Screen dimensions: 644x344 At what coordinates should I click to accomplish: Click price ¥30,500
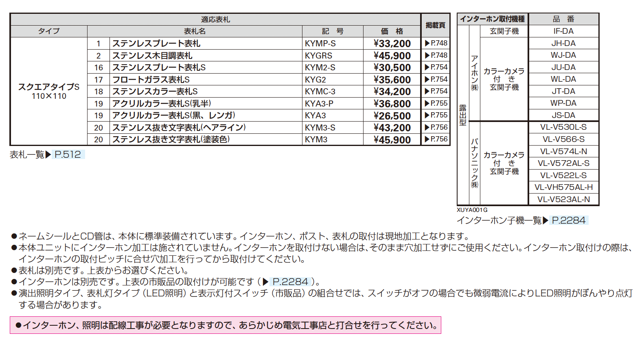(392, 67)
